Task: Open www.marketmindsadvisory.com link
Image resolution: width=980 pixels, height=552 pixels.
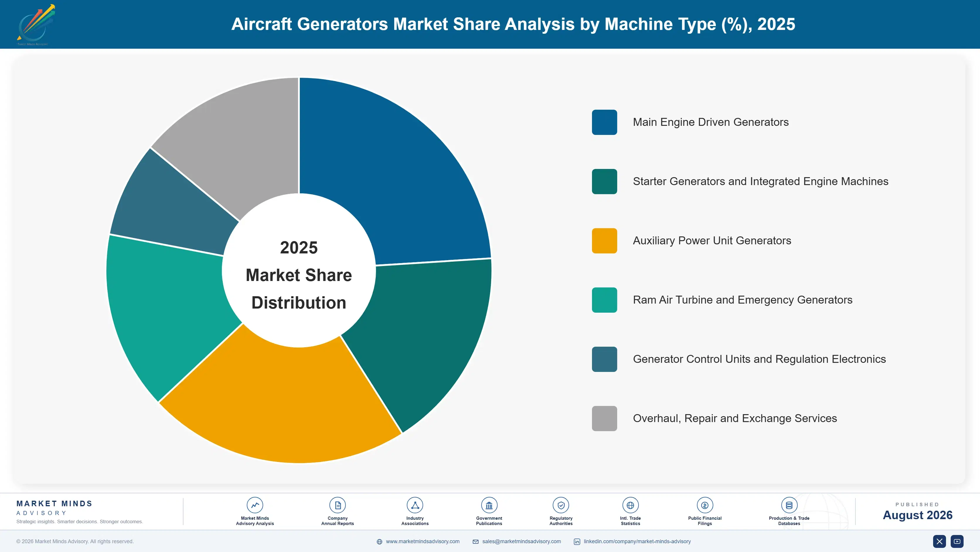Action: pyautogui.click(x=423, y=541)
